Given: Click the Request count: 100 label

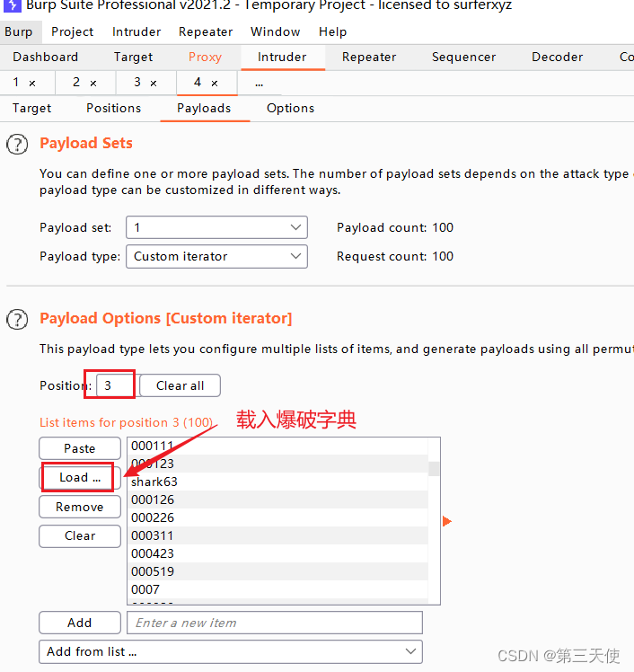Looking at the screenshot, I should 395,256.
